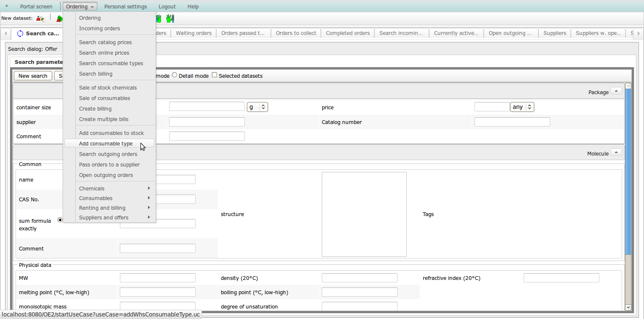Click the New search button
This screenshot has width=644, height=319.
click(x=33, y=76)
